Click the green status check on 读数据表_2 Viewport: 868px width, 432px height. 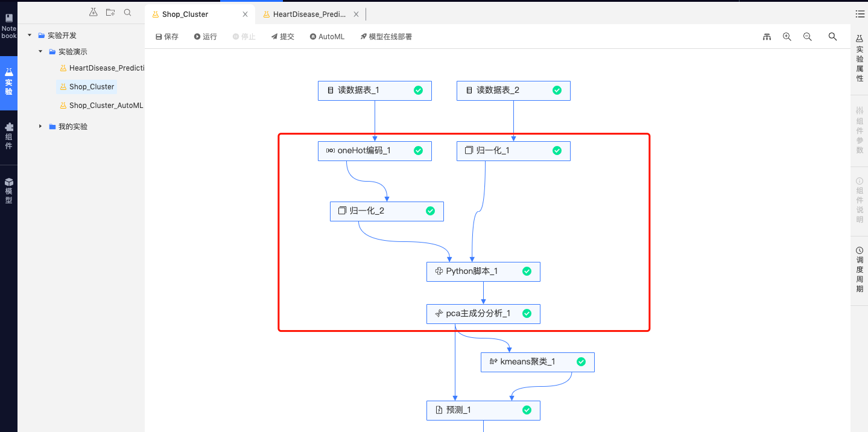click(557, 91)
